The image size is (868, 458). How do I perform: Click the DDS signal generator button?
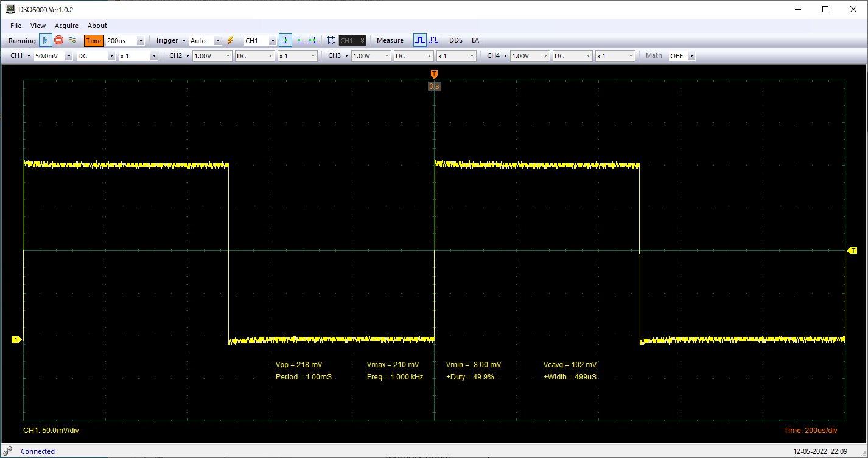[456, 41]
